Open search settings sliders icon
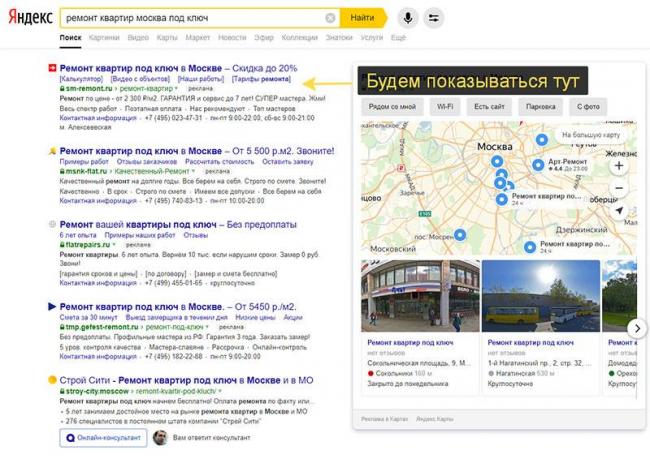Screen dimensions: 650x459 tap(434, 18)
